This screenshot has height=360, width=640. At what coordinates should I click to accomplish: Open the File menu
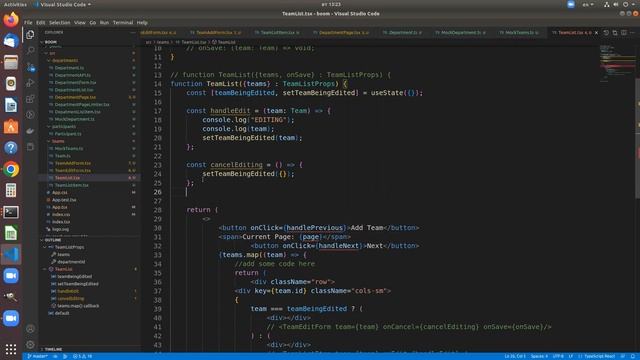(28, 22)
